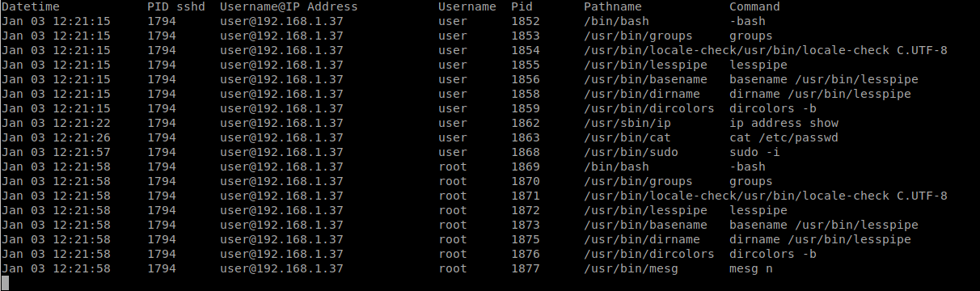
Task: Click the 'sudo -i' command entry
Action: point(754,152)
